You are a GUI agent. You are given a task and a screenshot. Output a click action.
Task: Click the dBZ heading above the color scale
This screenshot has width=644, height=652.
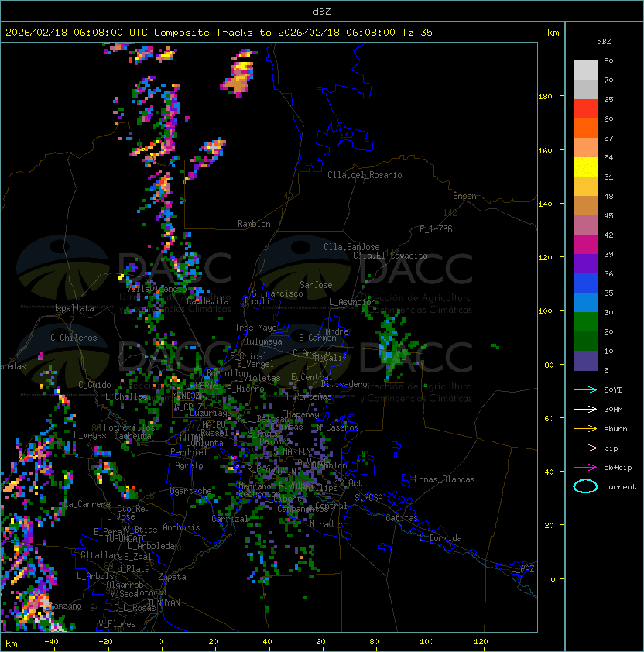pyautogui.click(x=604, y=41)
